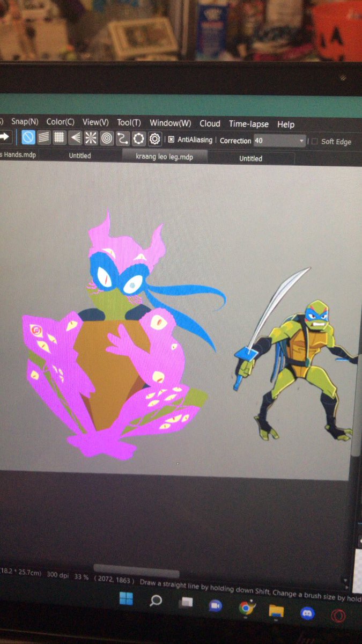The width and height of the screenshot is (362, 644).
Task: Open the Time-lapse menu
Action: coord(249,124)
